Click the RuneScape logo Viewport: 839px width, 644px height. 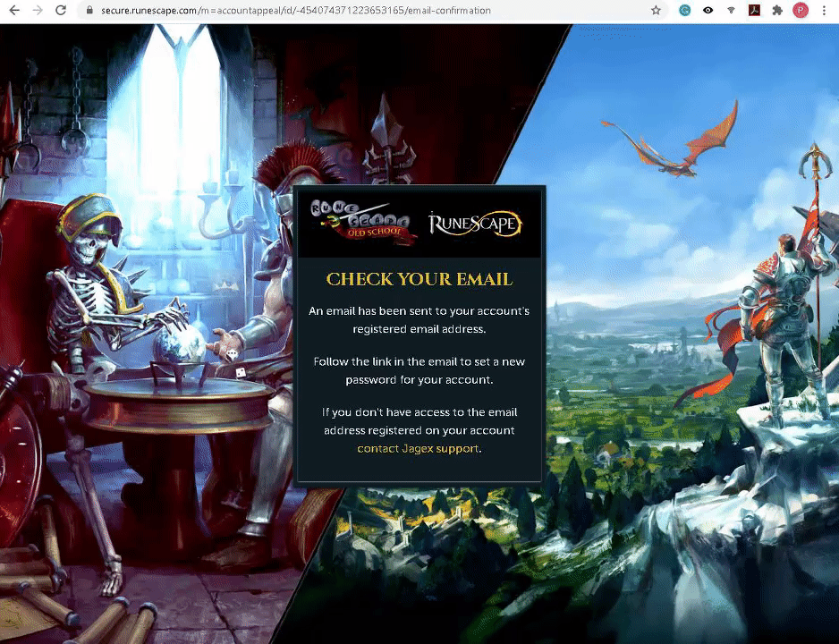475,224
